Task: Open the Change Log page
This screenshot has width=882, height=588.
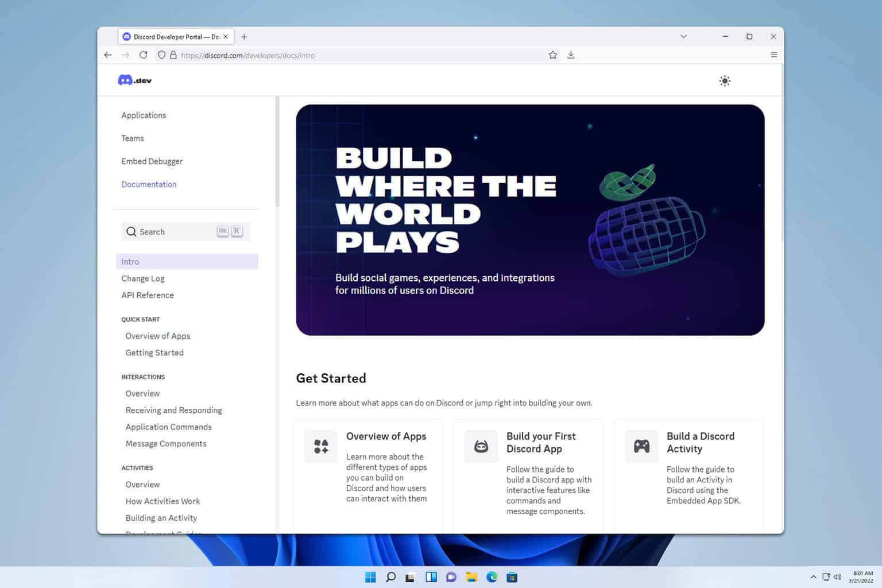Action: tap(143, 278)
